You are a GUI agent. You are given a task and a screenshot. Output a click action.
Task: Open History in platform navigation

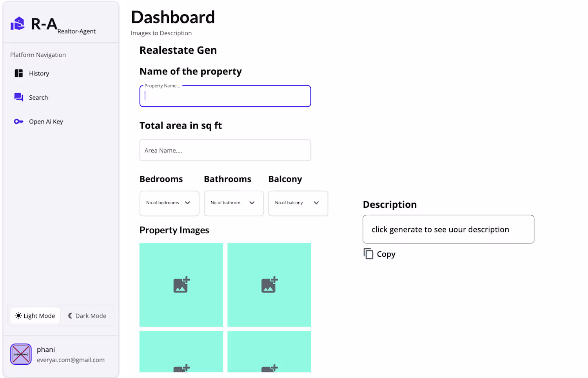(39, 73)
